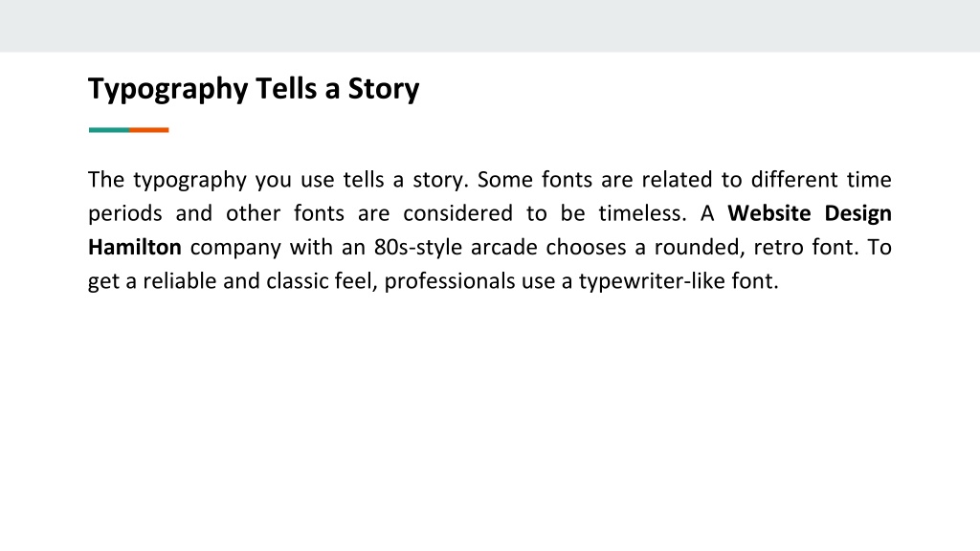Click the word periods starting the second line
The height and width of the screenshot is (551, 980).
125,213
